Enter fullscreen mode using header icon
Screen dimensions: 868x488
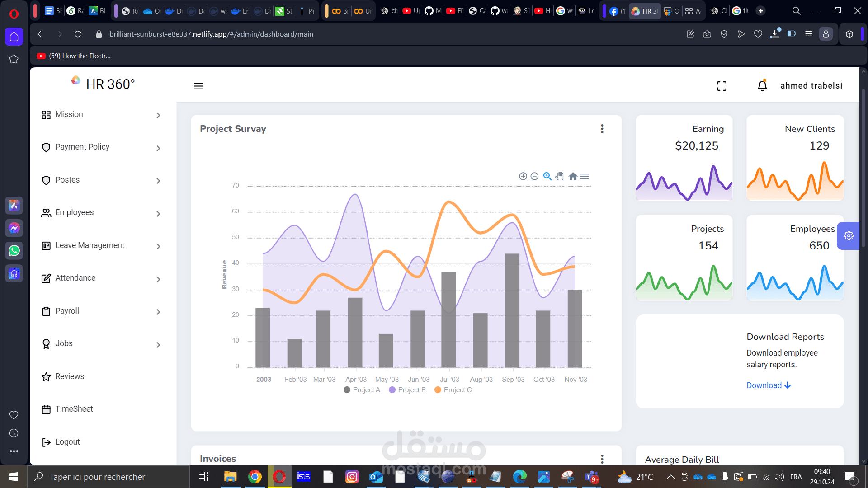point(722,86)
